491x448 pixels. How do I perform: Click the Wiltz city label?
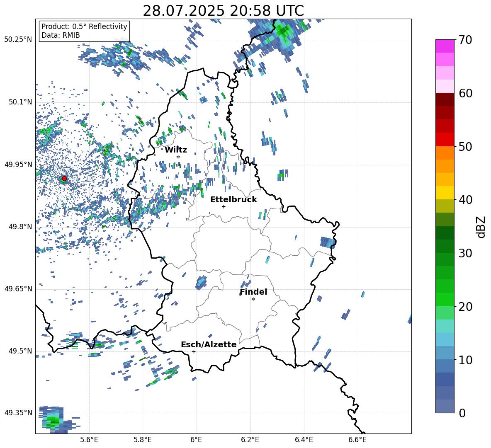coord(176,150)
